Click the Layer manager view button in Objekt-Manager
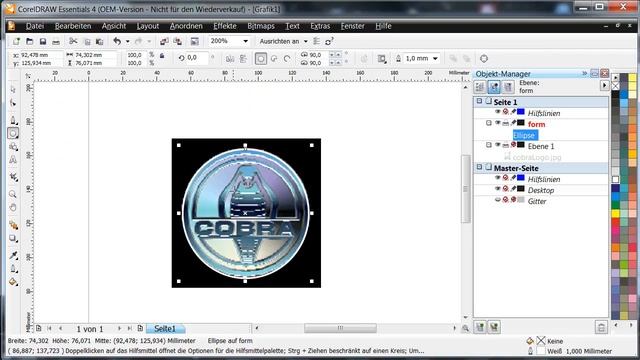Image resolution: width=640 pixels, height=360 pixels. (x=508, y=87)
